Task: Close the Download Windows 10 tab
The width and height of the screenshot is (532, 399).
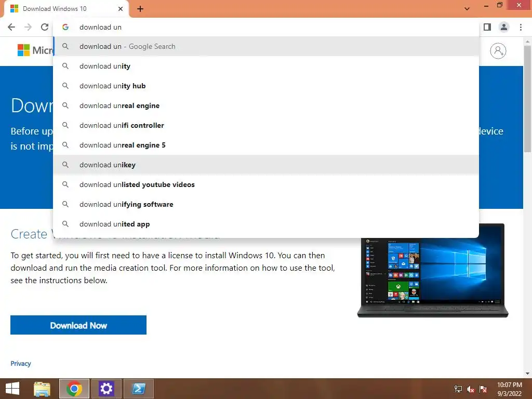Action: point(121,9)
